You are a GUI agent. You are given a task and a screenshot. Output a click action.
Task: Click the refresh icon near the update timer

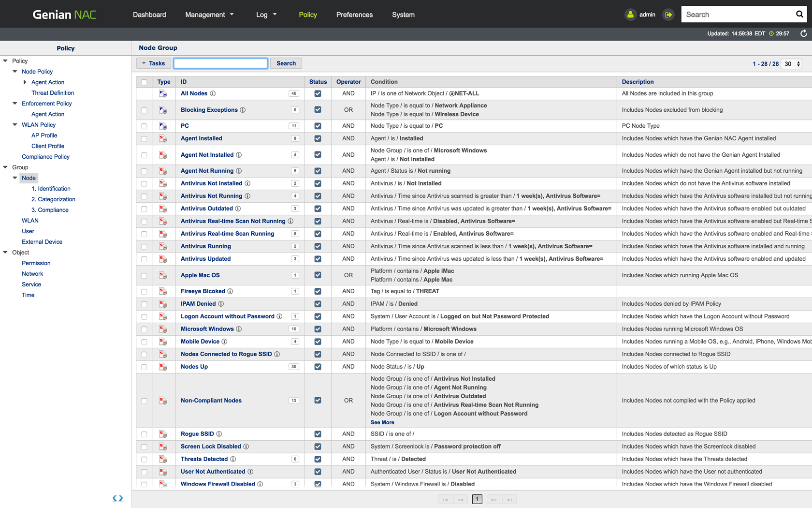coord(804,33)
